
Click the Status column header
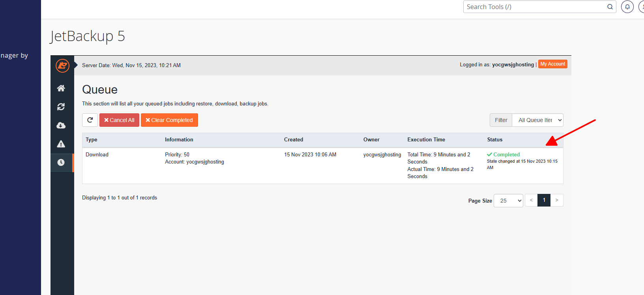[x=495, y=140]
